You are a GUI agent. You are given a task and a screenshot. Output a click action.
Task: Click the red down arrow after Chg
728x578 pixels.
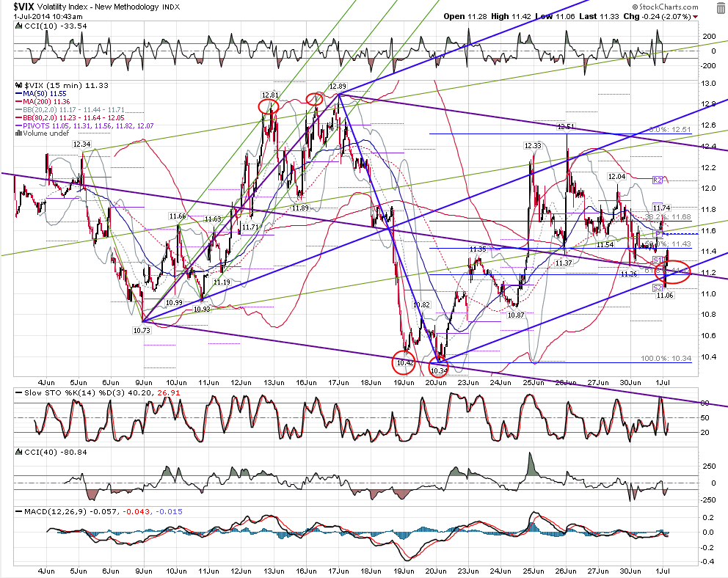(695, 17)
